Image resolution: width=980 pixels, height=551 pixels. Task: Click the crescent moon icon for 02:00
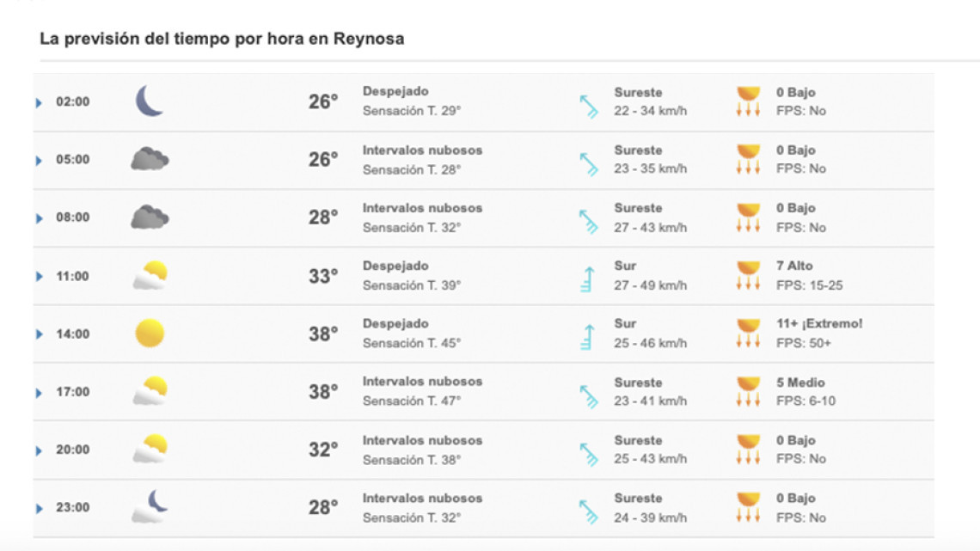147,101
